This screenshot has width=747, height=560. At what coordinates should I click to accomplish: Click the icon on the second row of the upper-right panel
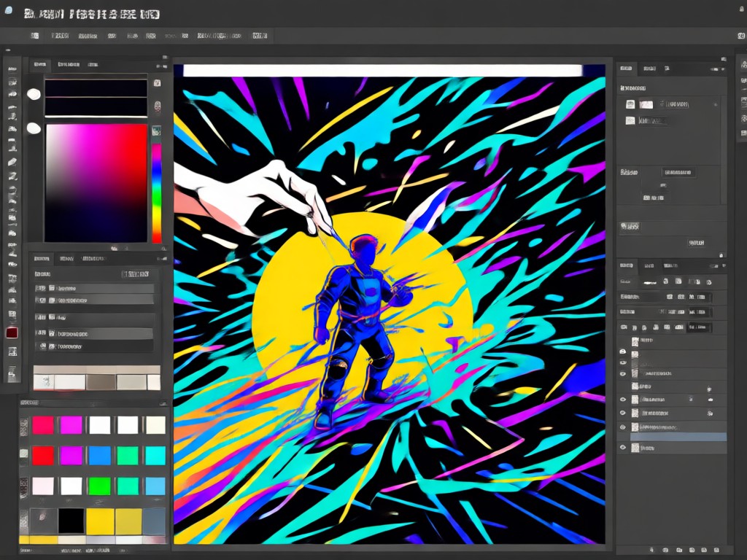(x=630, y=120)
